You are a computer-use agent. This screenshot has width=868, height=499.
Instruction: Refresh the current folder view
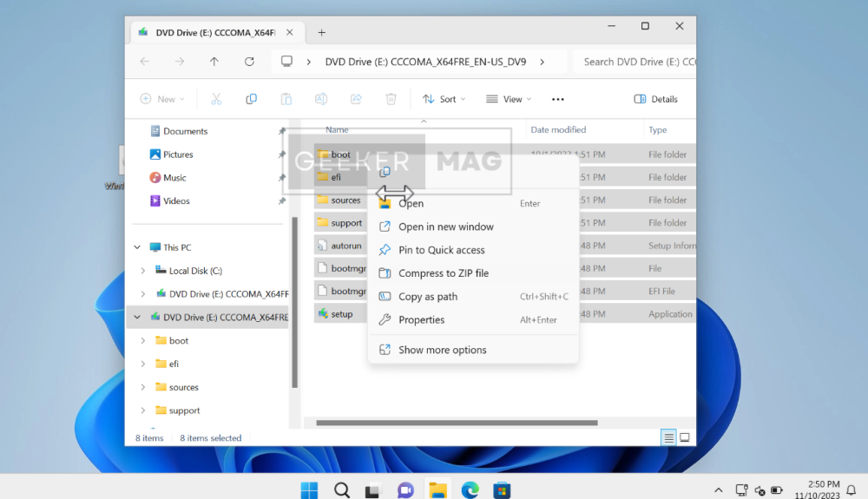point(249,62)
